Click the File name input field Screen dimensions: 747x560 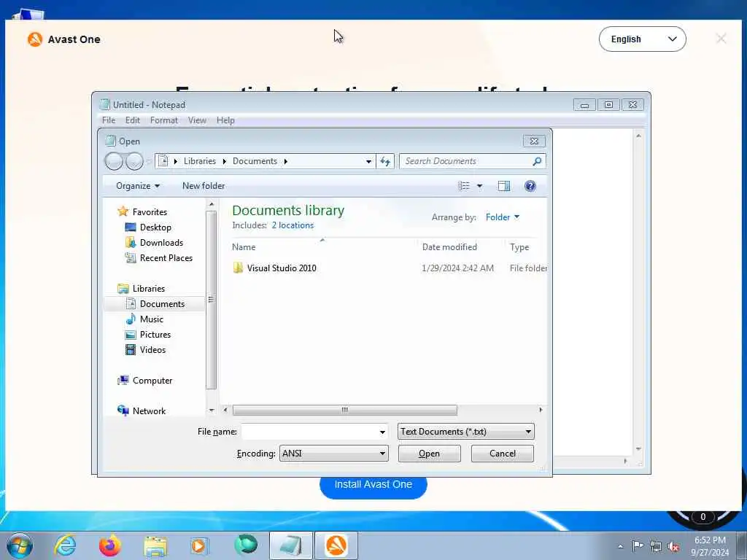click(309, 432)
